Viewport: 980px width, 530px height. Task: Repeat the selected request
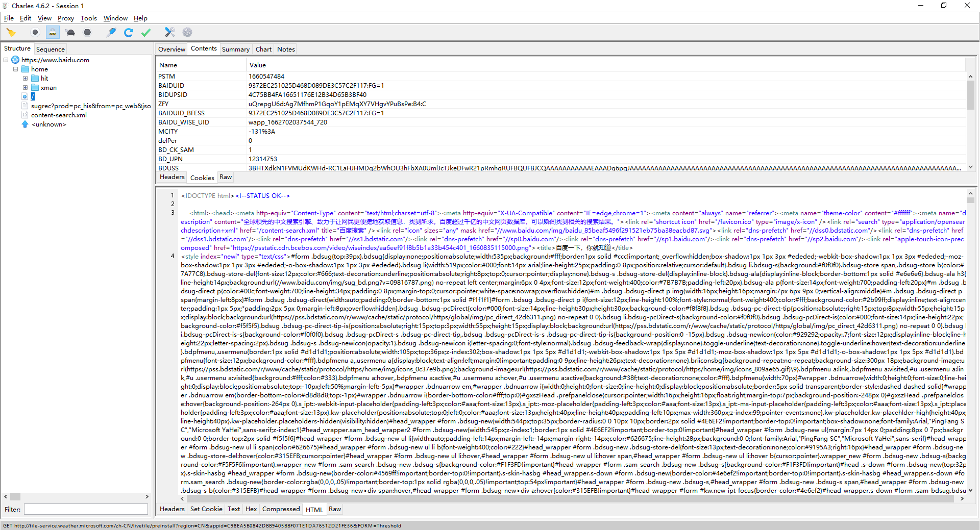point(129,33)
